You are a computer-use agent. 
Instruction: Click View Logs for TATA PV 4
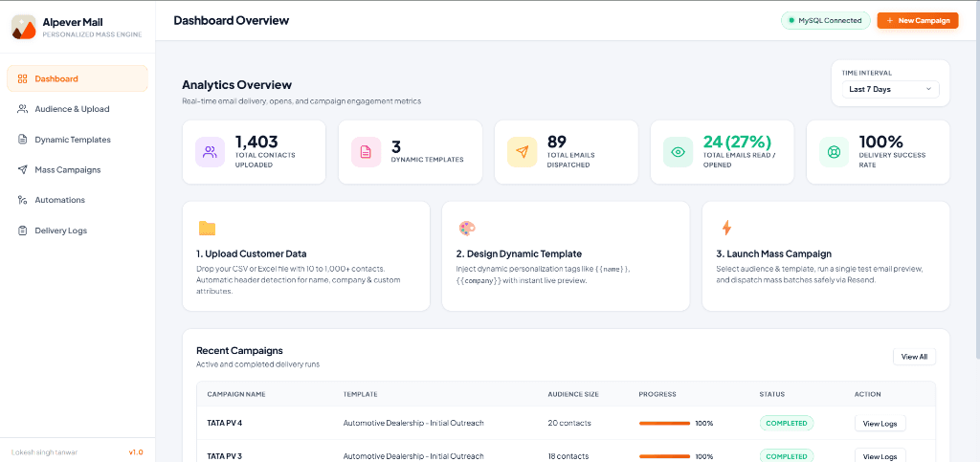[880, 424]
